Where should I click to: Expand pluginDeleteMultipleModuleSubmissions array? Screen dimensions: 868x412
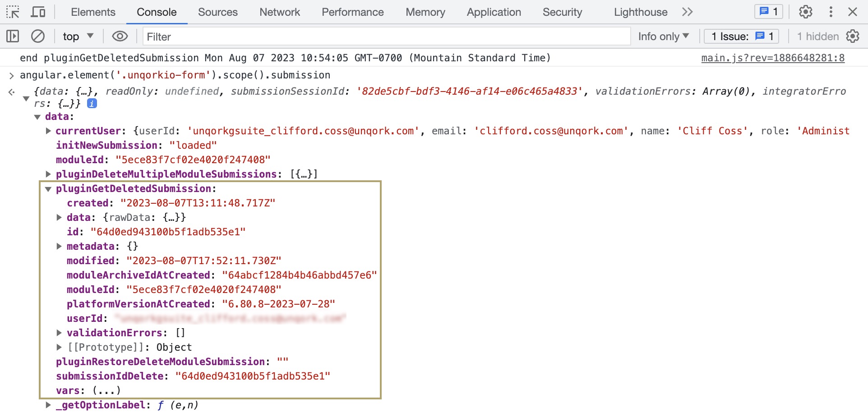[48, 174]
